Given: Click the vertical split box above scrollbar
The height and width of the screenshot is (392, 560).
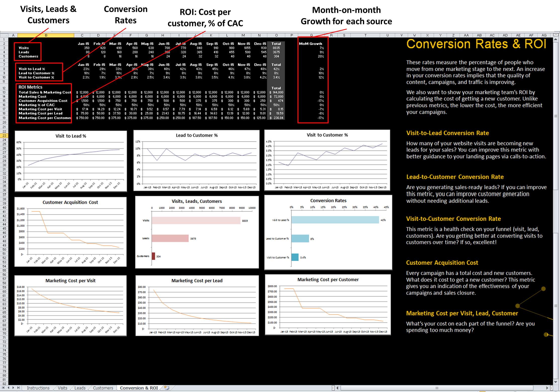Looking at the screenshot, I should tap(556, 35).
